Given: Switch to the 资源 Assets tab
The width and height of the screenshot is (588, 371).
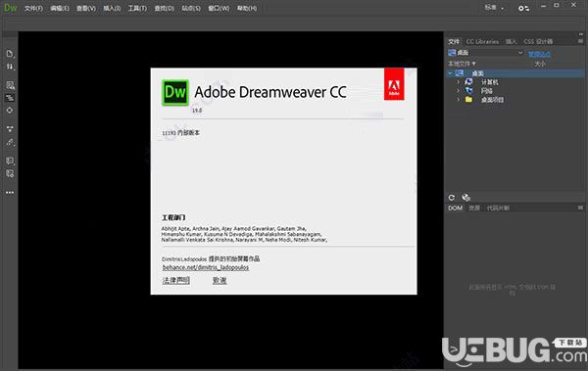Looking at the screenshot, I should coord(474,208).
